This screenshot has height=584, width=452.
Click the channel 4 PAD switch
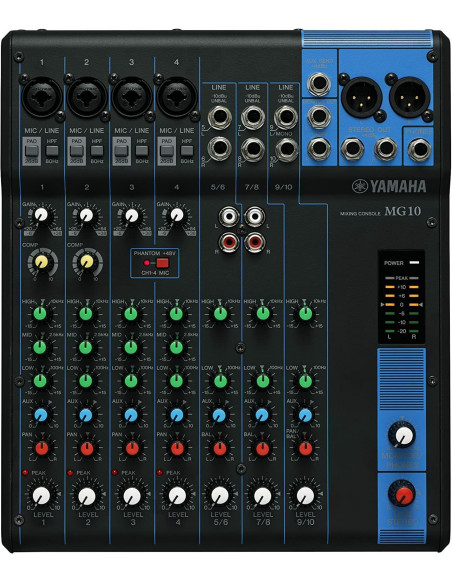coord(166,151)
